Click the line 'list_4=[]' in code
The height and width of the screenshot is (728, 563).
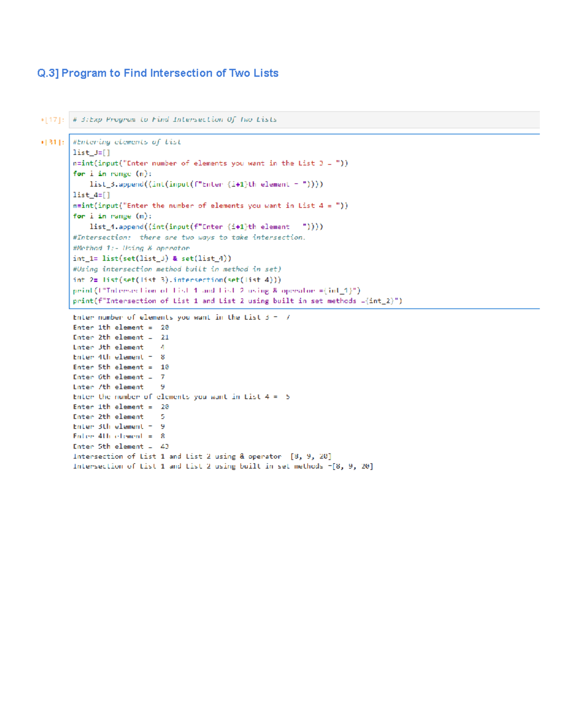pos(91,195)
